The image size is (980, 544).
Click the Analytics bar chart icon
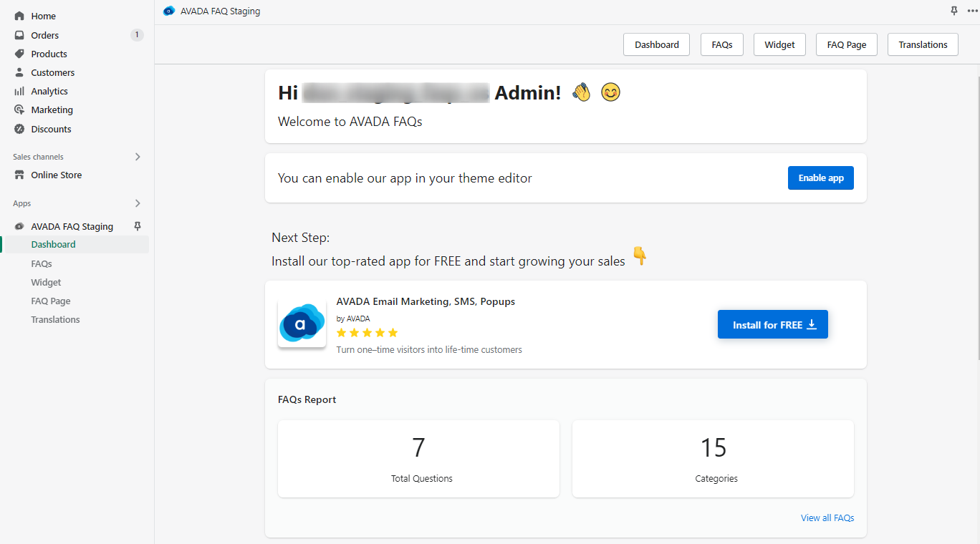(19, 91)
